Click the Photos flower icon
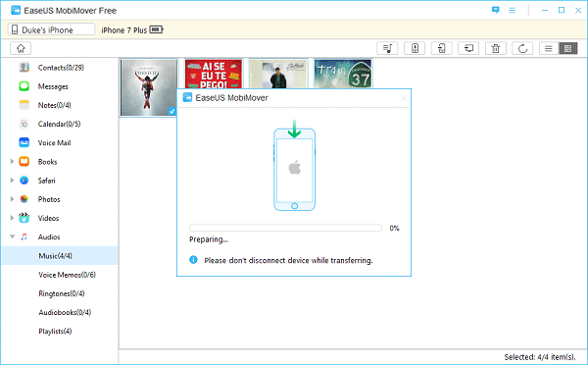 click(24, 199)
